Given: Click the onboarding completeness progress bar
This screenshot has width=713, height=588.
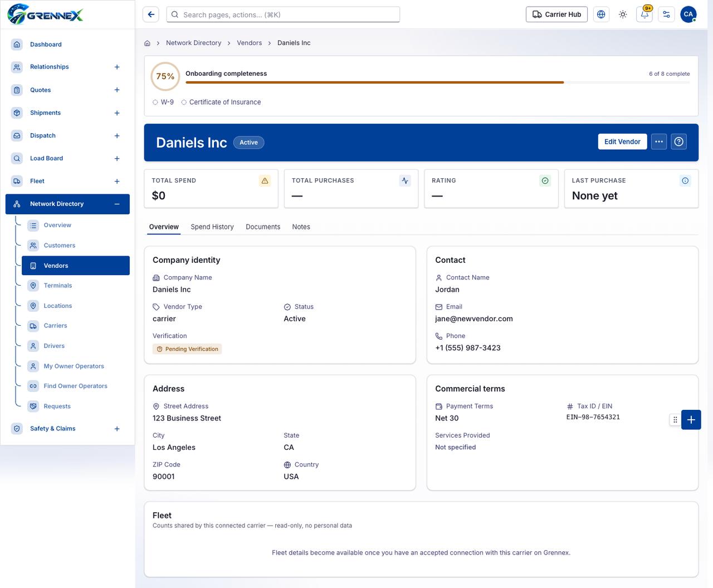Looking at the screenshot, I should point(437,82).
